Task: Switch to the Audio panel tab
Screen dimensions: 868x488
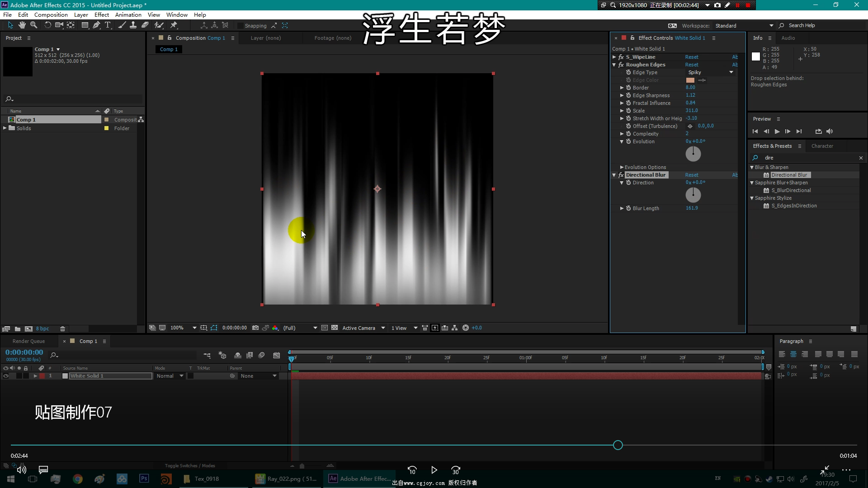Action: pos(788,38)
